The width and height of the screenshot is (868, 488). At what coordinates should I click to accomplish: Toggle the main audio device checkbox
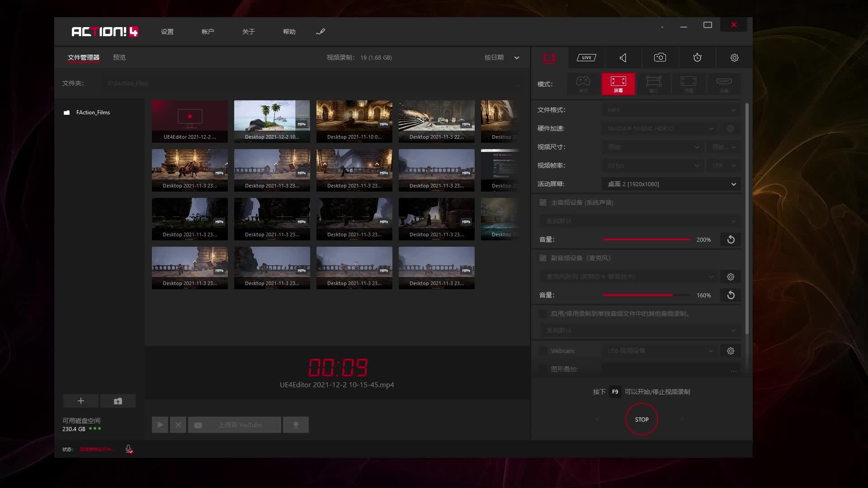pyautogui.click(x=543, y=202)
